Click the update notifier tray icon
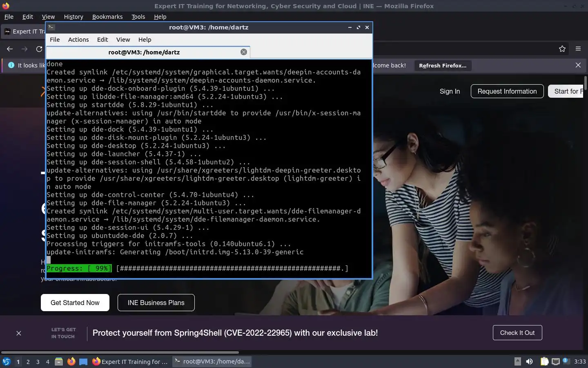The image size is (588, 368). click(x=566, y=361)
